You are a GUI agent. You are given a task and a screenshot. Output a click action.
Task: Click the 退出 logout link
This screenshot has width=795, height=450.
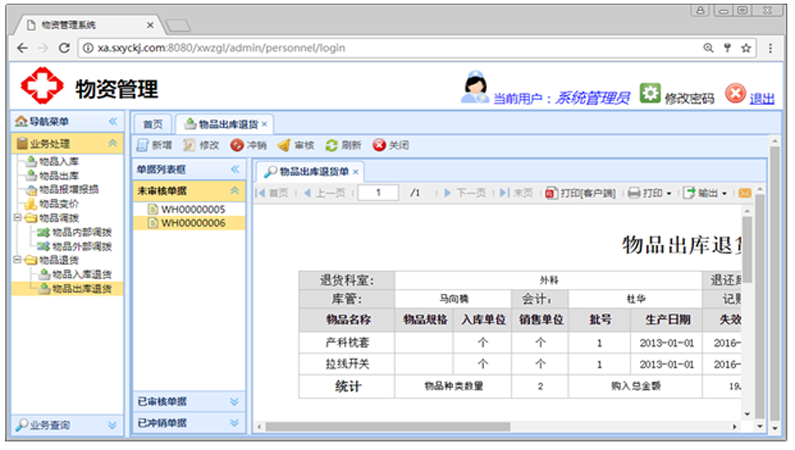pos(762,98)
